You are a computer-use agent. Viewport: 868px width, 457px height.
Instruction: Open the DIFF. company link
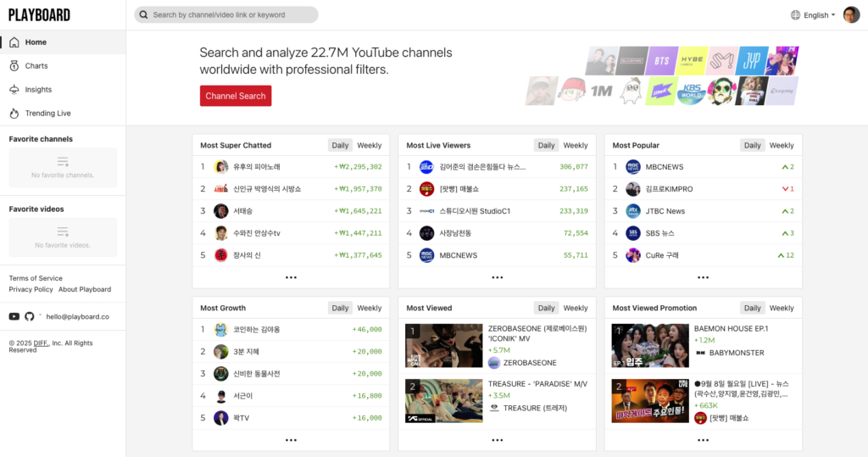pos(41,343)
